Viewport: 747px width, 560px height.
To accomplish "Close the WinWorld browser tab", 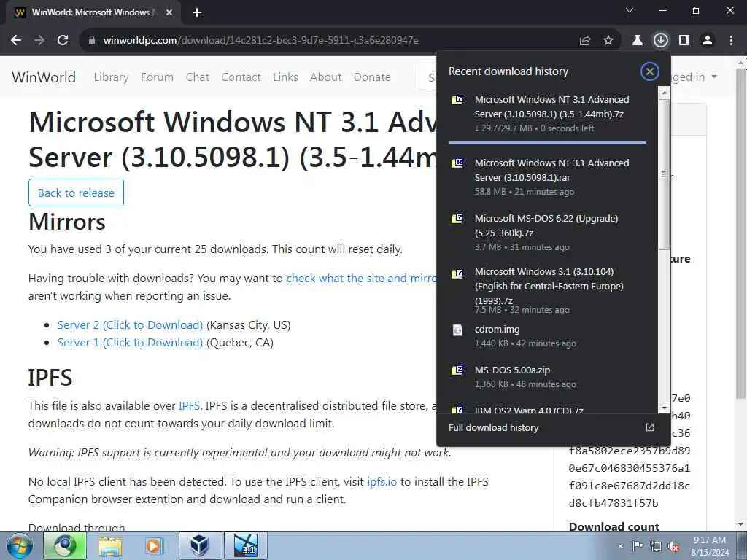I will [169, 12].
